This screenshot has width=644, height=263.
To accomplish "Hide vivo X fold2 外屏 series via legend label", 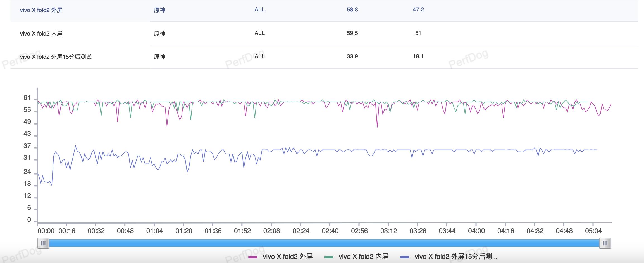I will click(x=288, y=257).
